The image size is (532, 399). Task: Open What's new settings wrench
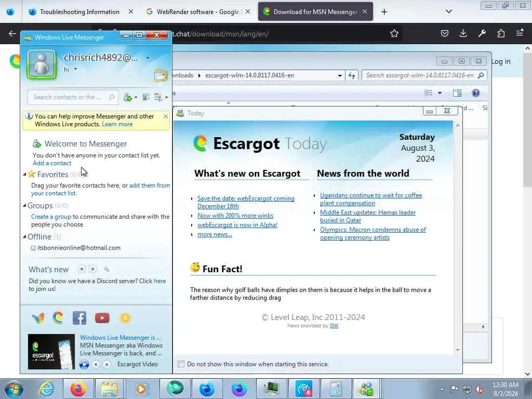pos(107,270)
